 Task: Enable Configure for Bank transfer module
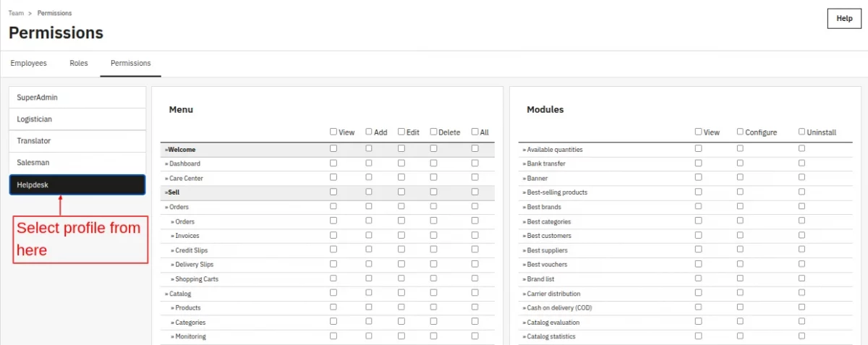point(740,163)
